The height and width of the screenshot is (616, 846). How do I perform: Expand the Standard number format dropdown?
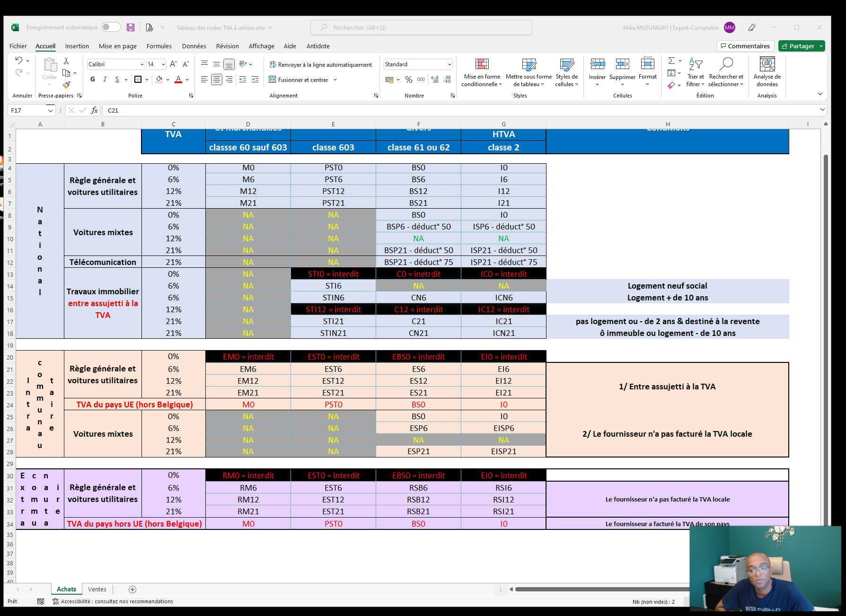point(449,64)
